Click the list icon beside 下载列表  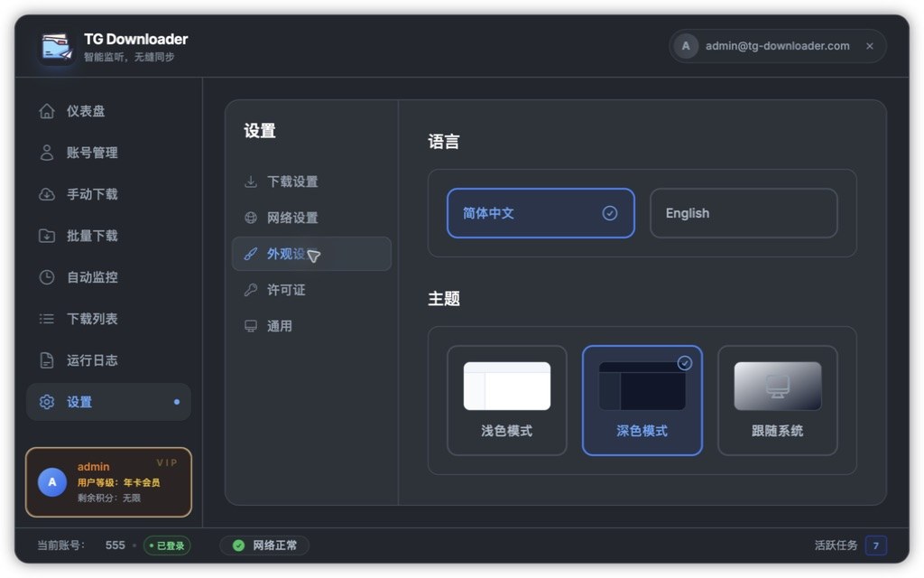tap(47, 319)
